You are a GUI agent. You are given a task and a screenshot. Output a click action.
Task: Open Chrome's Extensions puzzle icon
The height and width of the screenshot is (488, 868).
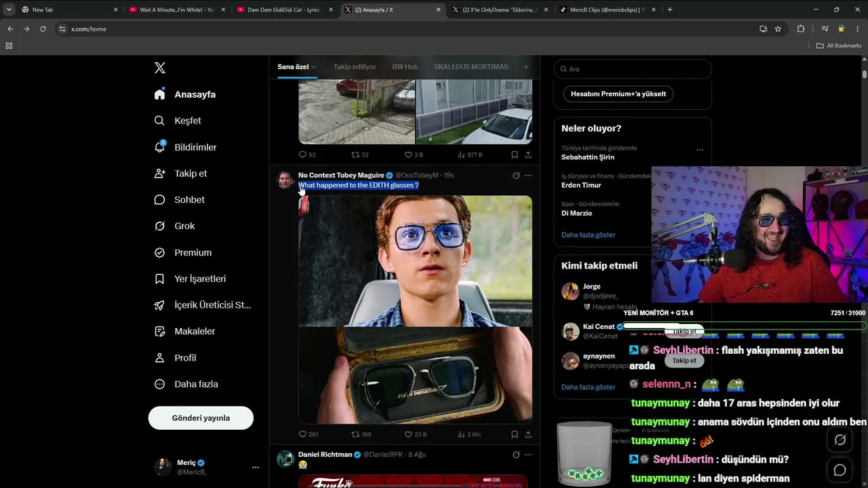pos(801,29)
